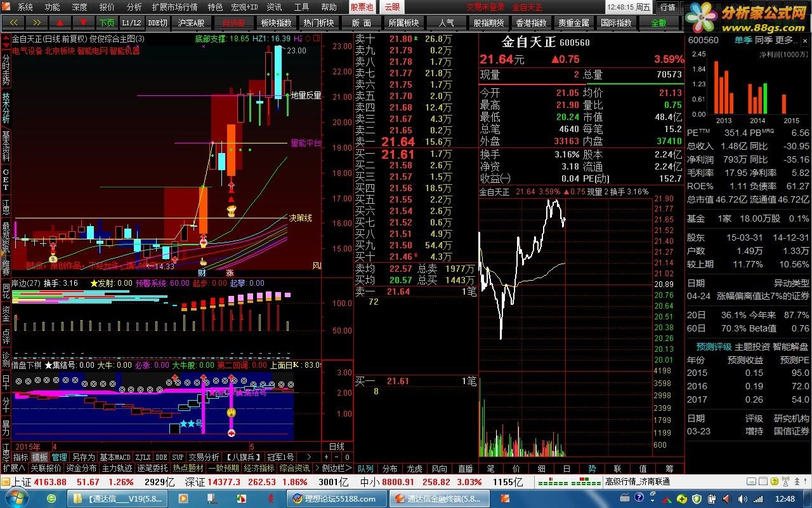Open the 系统 menu
This screenshot has width=812, height=508.
(x=25, y=7)
